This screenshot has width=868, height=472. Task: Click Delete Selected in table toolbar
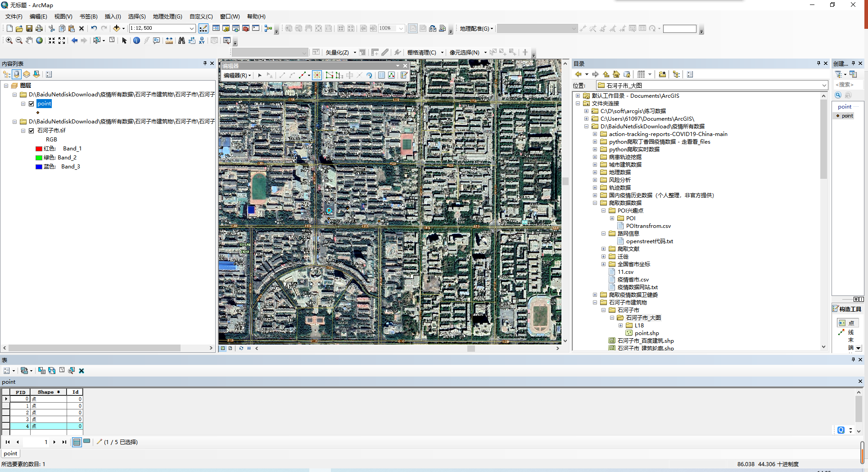click(x=81, y=371)
